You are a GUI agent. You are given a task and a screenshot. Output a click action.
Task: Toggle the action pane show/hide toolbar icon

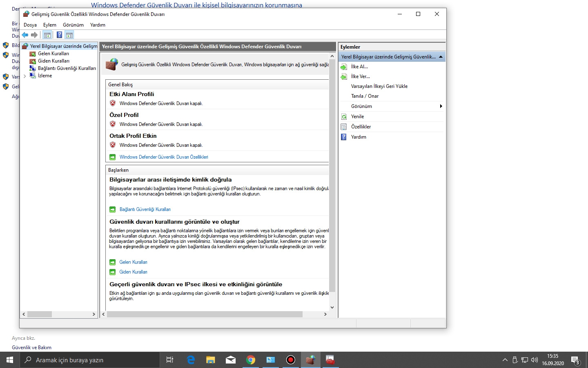(69, 35)
